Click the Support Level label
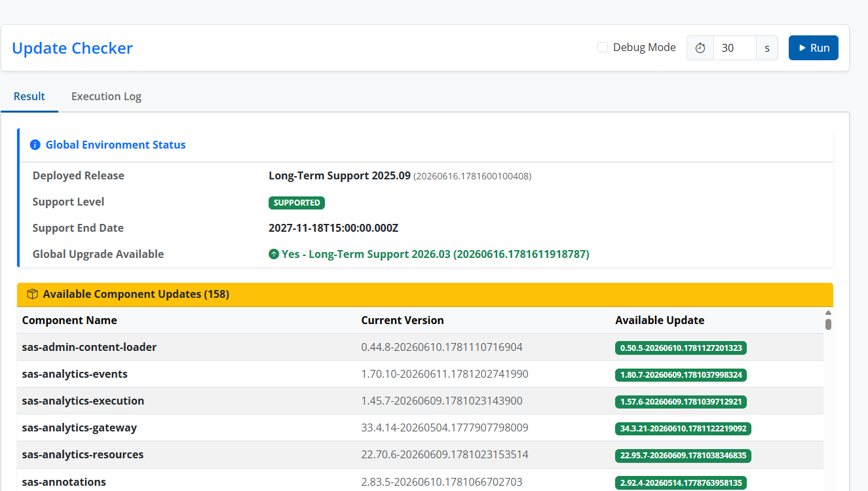868x491 pixels. click(68, 202)
